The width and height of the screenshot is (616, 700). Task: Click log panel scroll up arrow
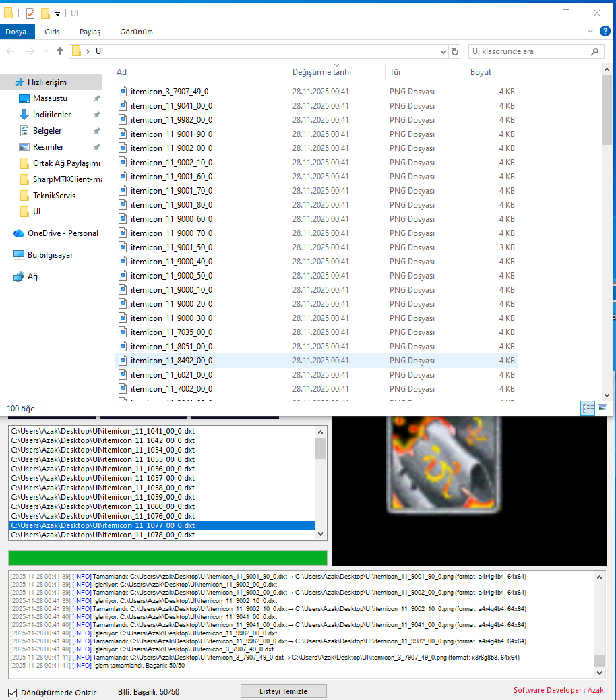[600, 577]
